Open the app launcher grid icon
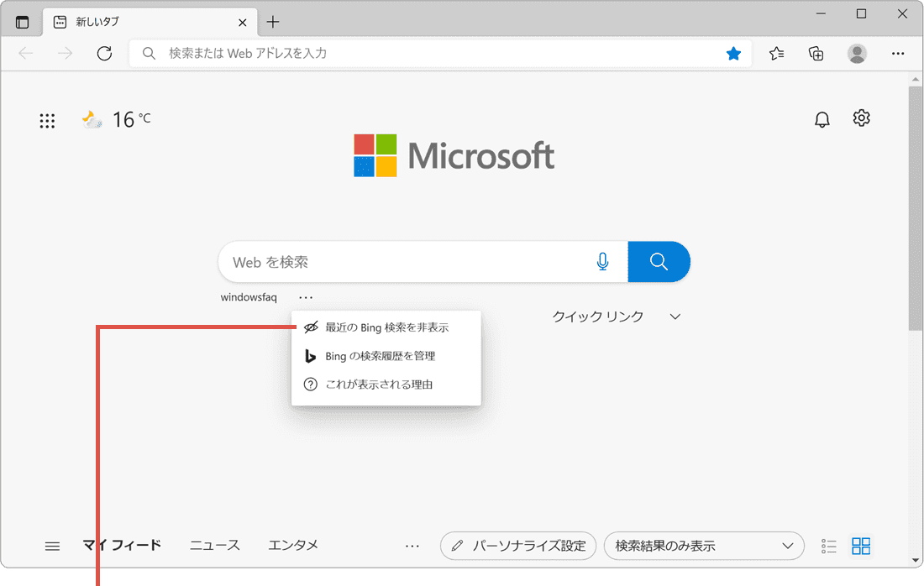This screenshot has width=924, height=586. pyautogui.click(x=47, y=121)
